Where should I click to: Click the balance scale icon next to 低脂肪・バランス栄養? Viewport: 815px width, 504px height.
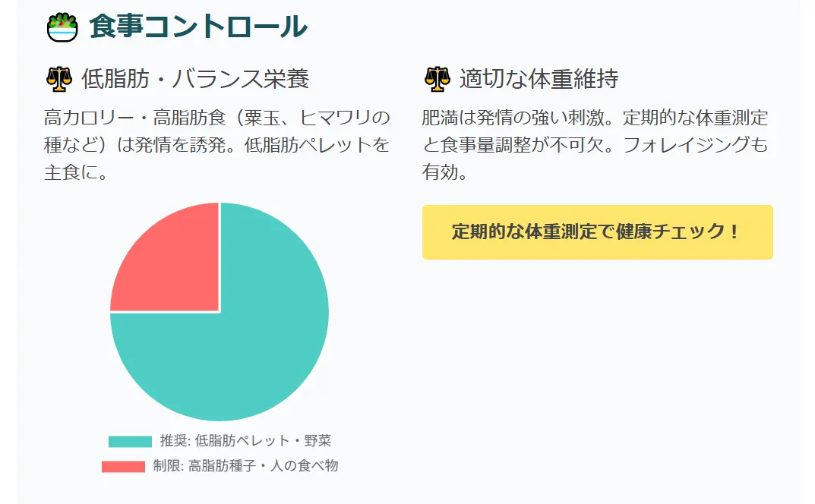[59, 79]
